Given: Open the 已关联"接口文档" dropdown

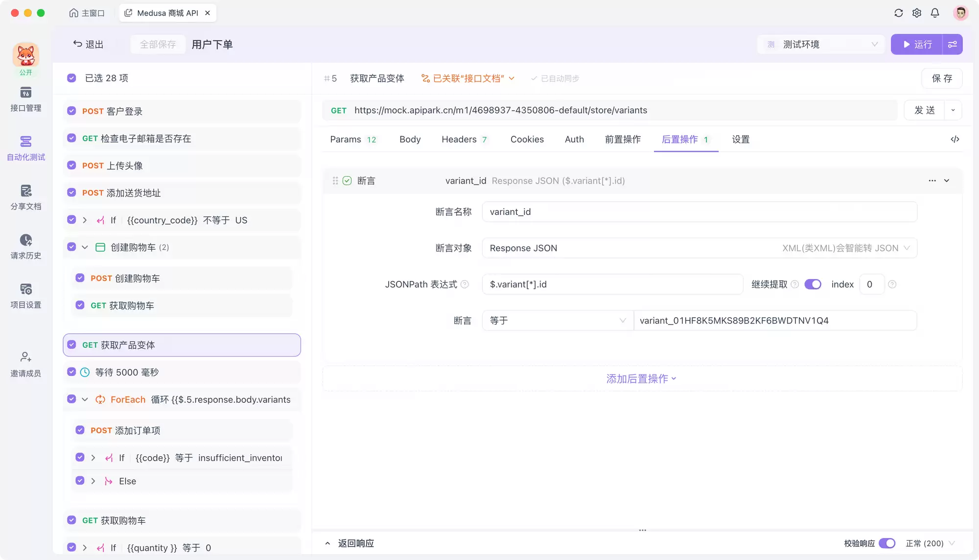Looking at the screenshot, I should [x=468, y=78].
